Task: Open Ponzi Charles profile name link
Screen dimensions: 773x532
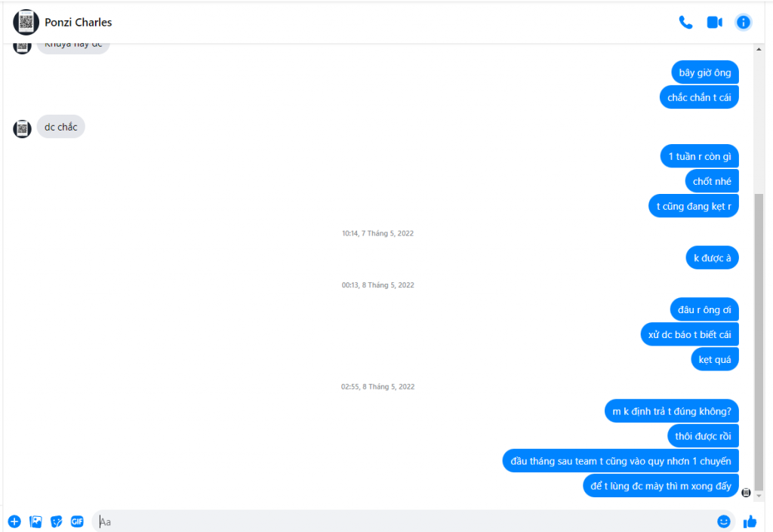Action: pos(79,22)
